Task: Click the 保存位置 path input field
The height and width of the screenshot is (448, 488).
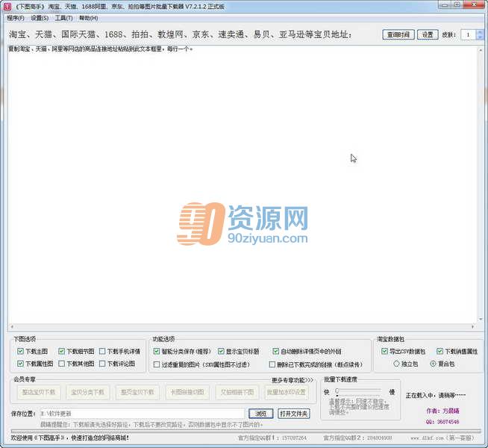Action: [142, 414]
